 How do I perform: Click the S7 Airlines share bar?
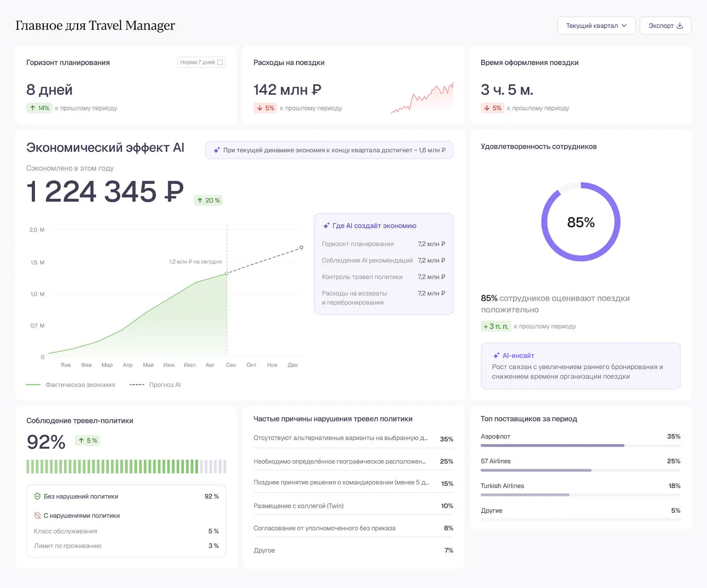581,470
